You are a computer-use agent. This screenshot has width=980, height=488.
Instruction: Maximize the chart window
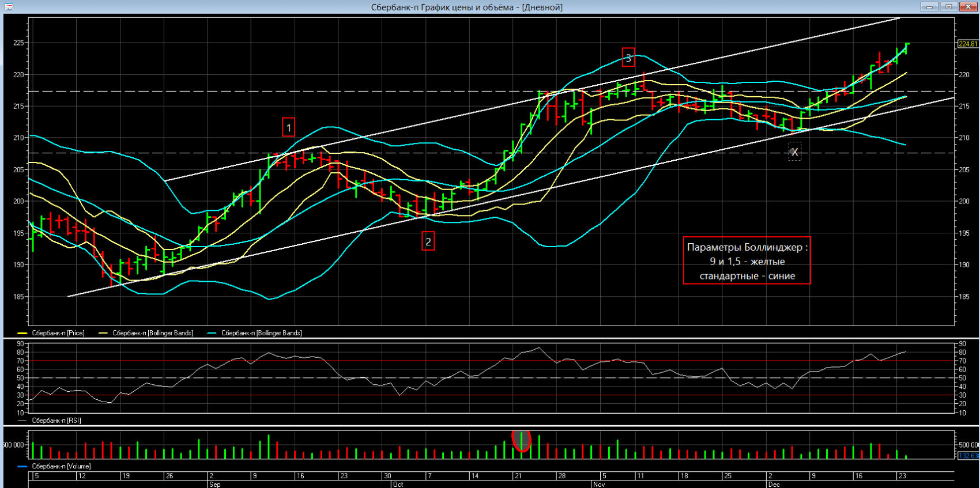tap(948, 7)
